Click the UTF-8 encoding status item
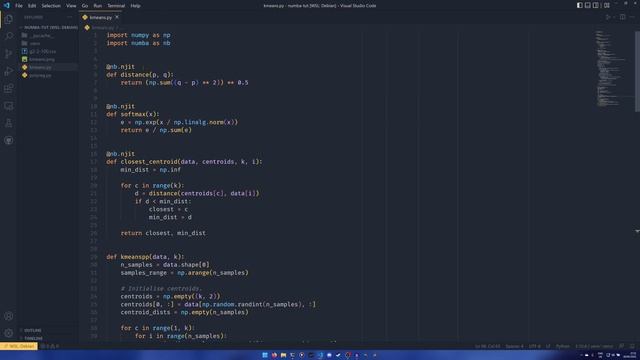 tap(534, 346)
